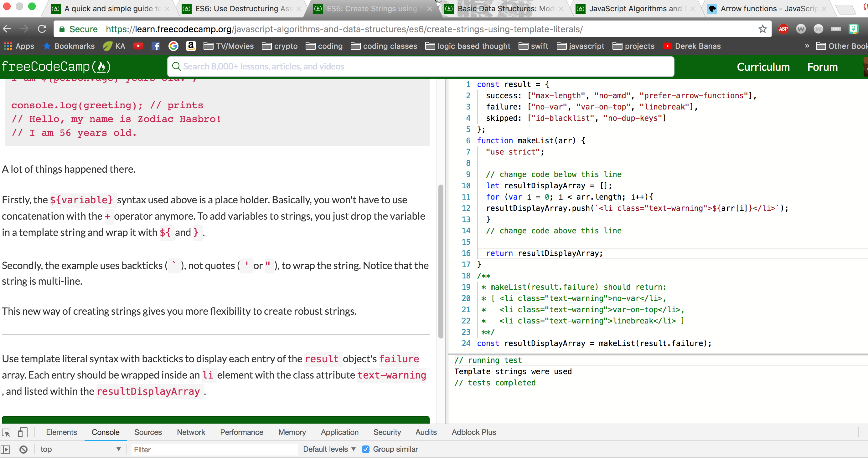Open the TV/Movies bookmark folder
The image size is (868, 458).
click(229, 46)
